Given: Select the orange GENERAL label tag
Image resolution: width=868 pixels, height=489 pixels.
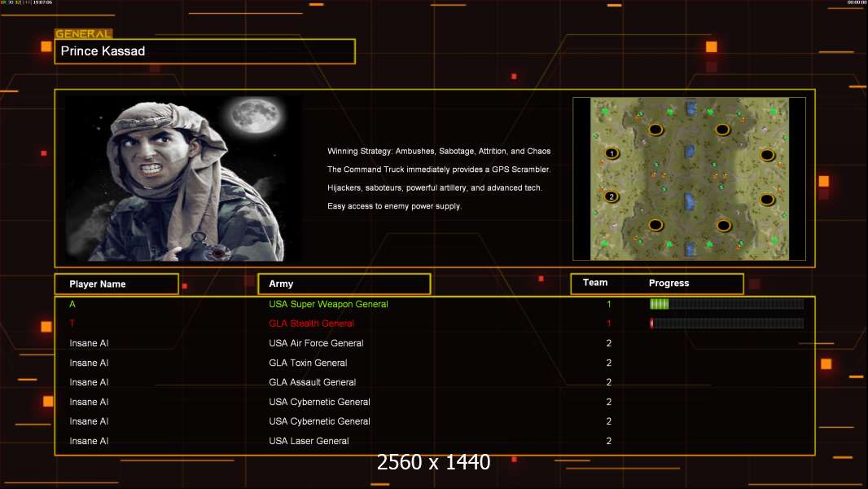Looking at the screenshot, I should coord(84,33).
